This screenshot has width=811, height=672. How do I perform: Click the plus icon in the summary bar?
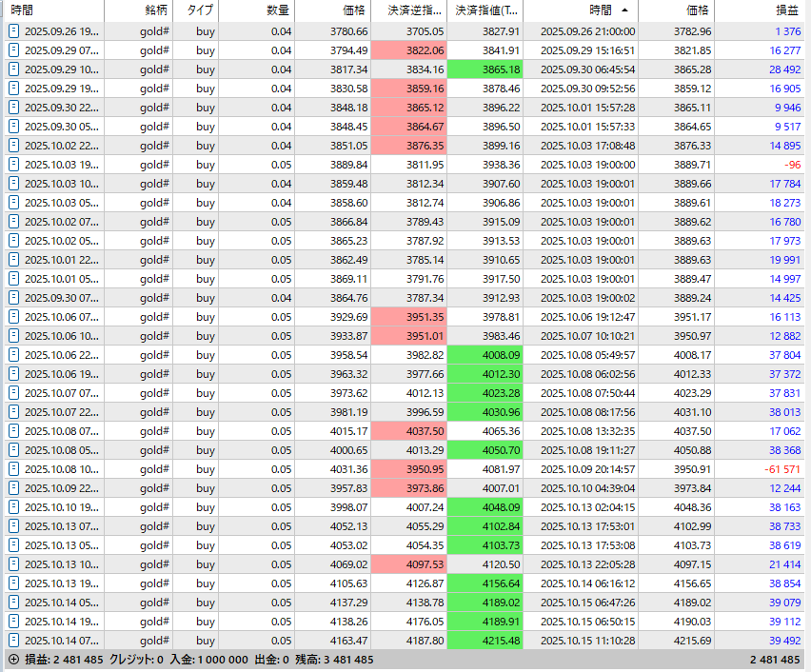coord(14,660)
